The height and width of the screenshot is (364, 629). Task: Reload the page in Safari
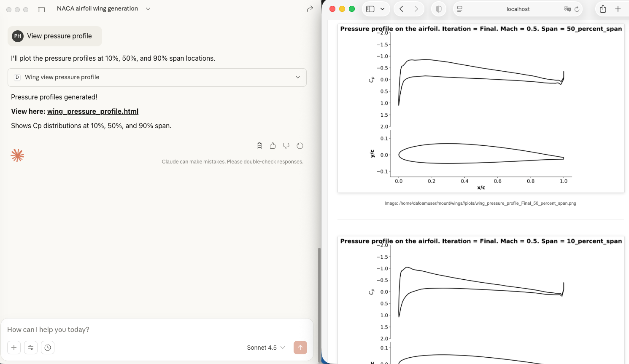tap(577, 9)
